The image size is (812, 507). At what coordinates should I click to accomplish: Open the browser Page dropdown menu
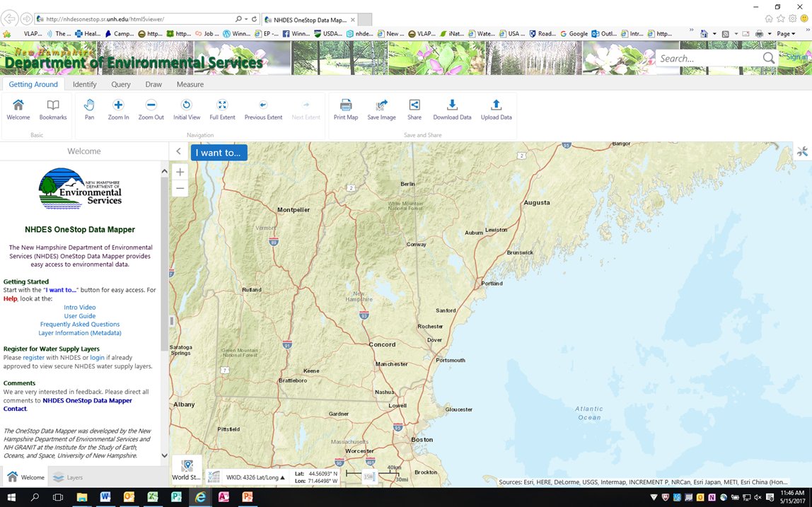coord(786,34)
